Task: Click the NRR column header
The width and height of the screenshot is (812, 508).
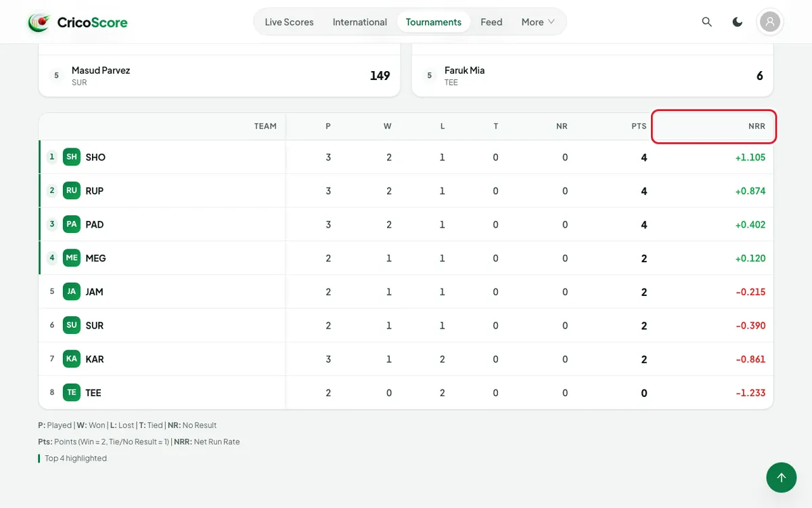Action: click(x=713, y=127)
